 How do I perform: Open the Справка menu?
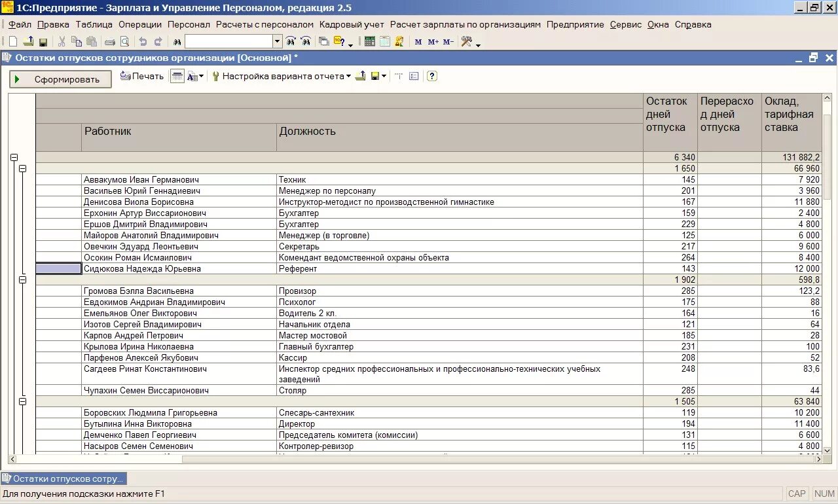tap(693, 24)
